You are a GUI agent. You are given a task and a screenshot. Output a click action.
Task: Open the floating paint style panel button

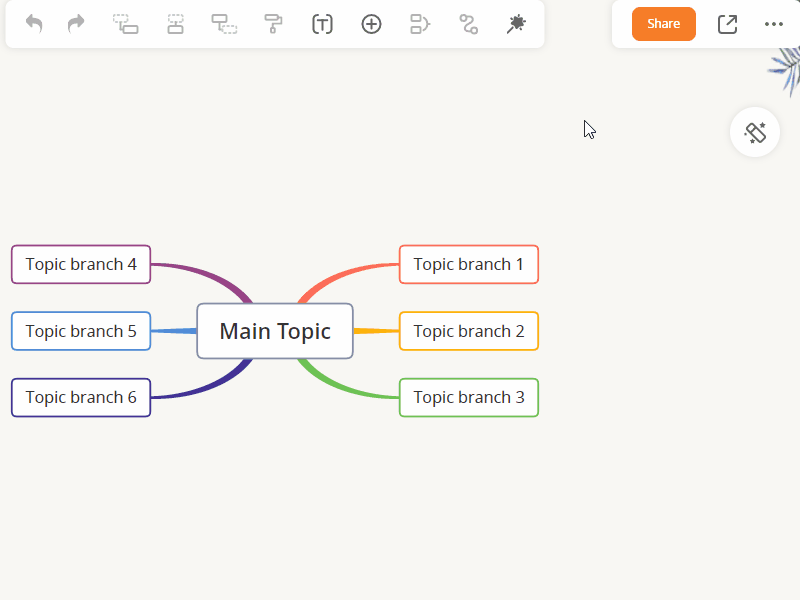point(755,132)
